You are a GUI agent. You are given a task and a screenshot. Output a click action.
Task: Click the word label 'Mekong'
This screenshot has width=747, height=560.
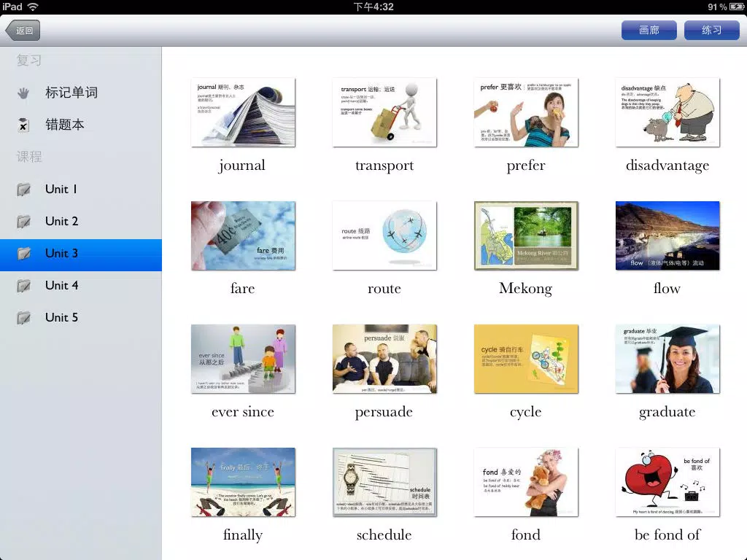pos(525,289)
